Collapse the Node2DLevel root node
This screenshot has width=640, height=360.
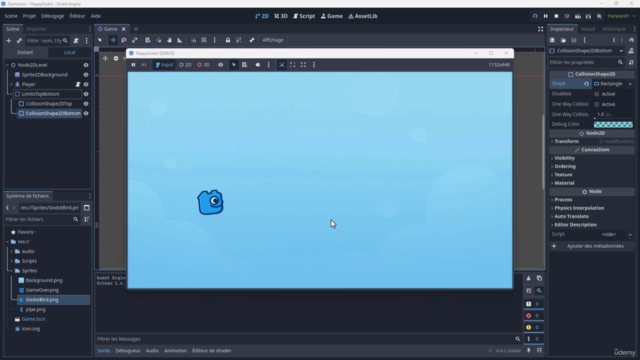click(x=7, y=65)
